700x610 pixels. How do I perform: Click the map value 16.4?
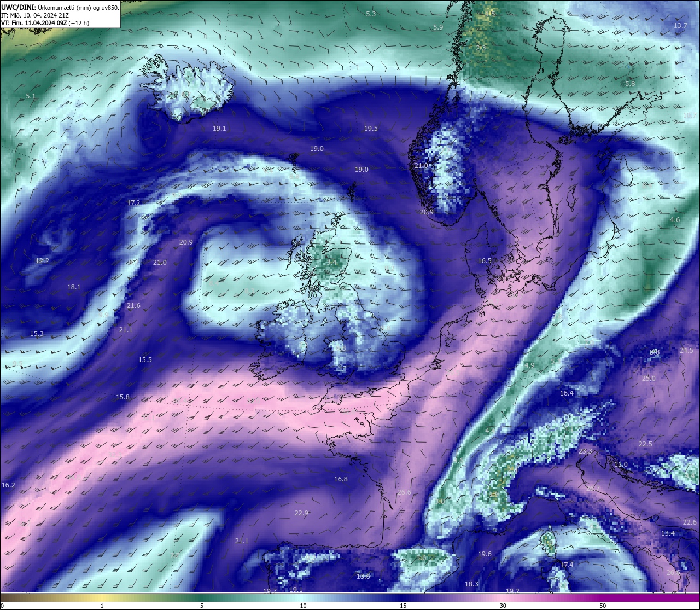567,393
